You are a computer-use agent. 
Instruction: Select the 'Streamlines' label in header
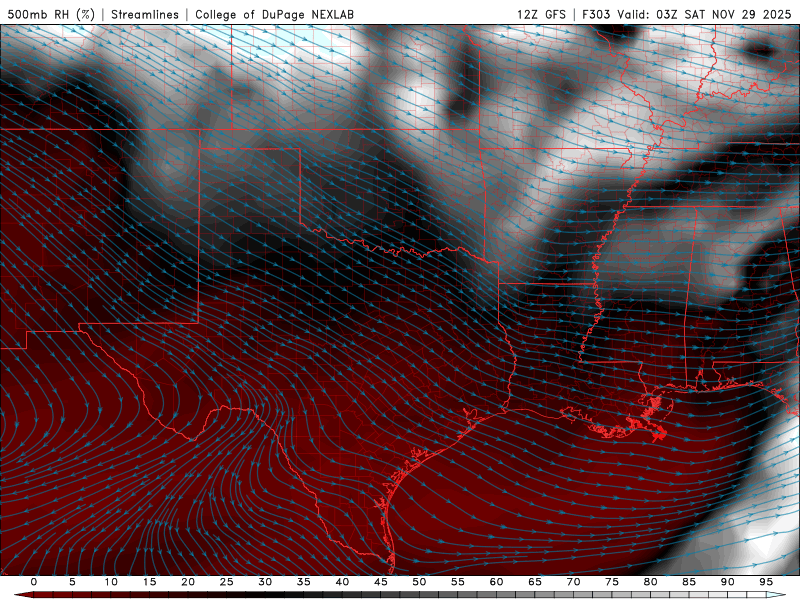click(145, 14)
